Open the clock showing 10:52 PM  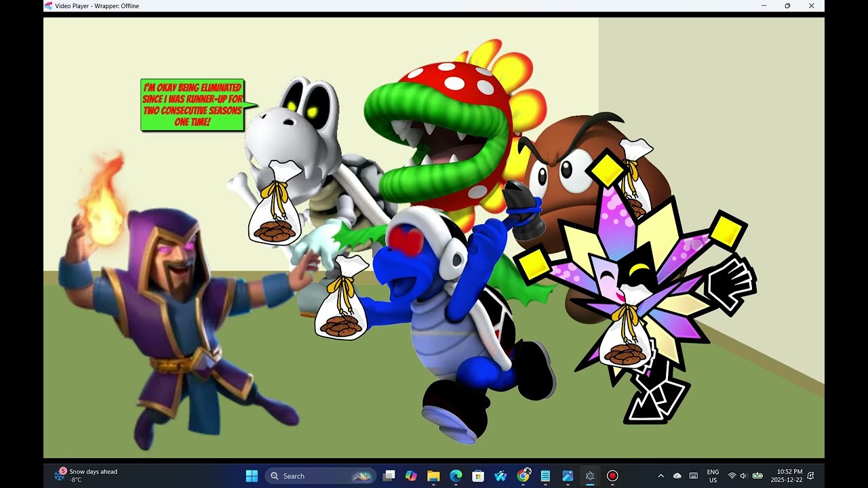click(x=787, y=476)
